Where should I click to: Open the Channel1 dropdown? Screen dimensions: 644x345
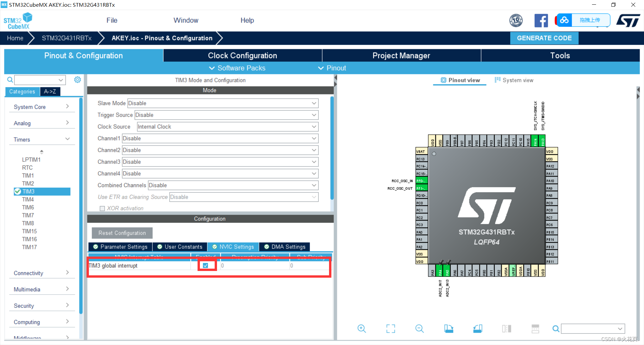pyautogui.click(x=220, y=138)
